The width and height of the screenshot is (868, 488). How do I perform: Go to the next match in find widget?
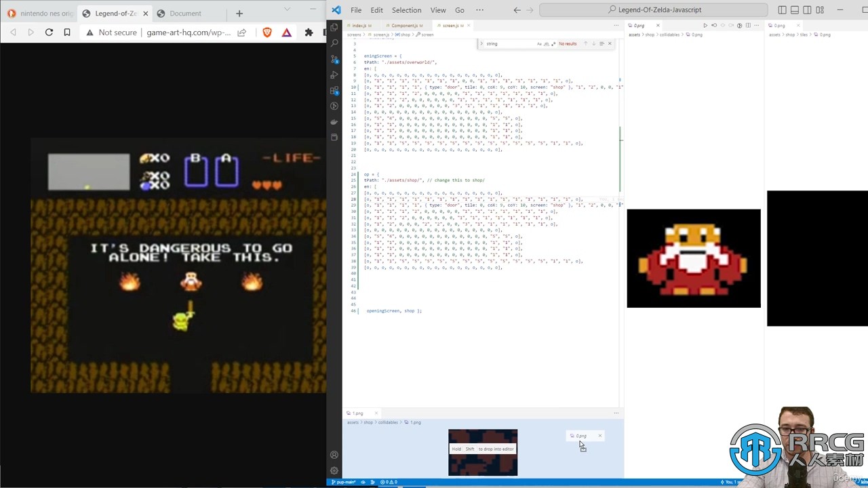coord(593,43)
